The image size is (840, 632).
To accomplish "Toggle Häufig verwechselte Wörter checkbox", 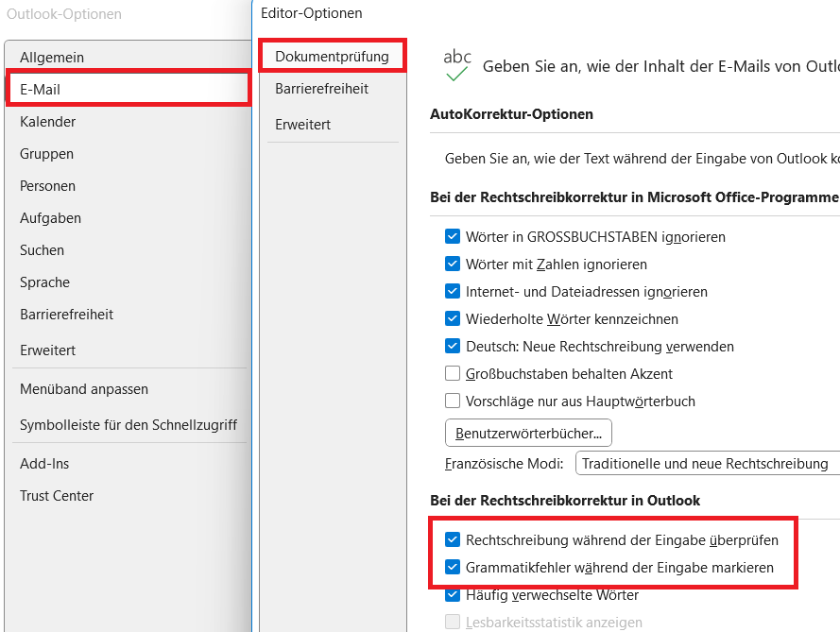I will [x=453, y=594].
